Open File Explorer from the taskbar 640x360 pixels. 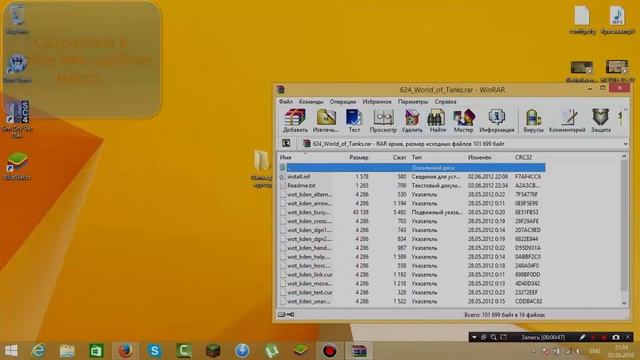click(67, 351)
